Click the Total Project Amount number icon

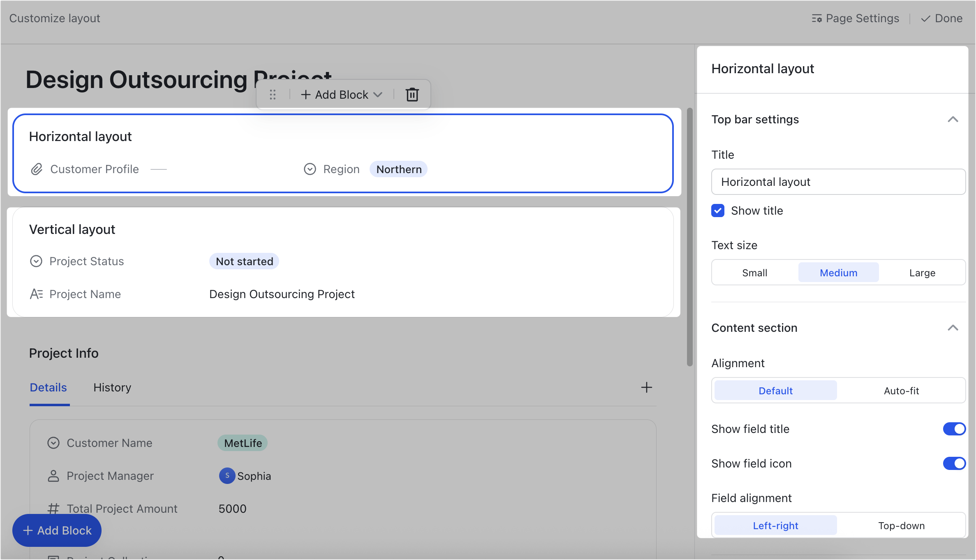coord(53,509)
